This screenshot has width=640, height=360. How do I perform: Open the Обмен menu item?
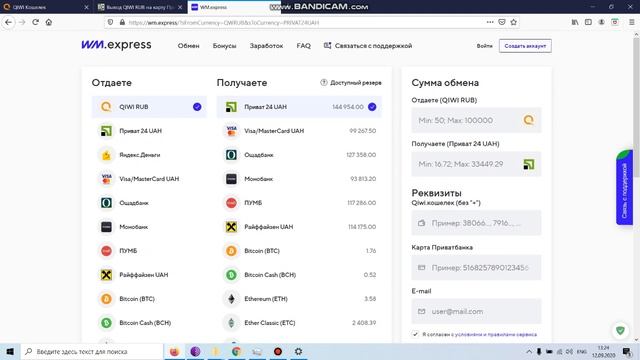point(189,46)
